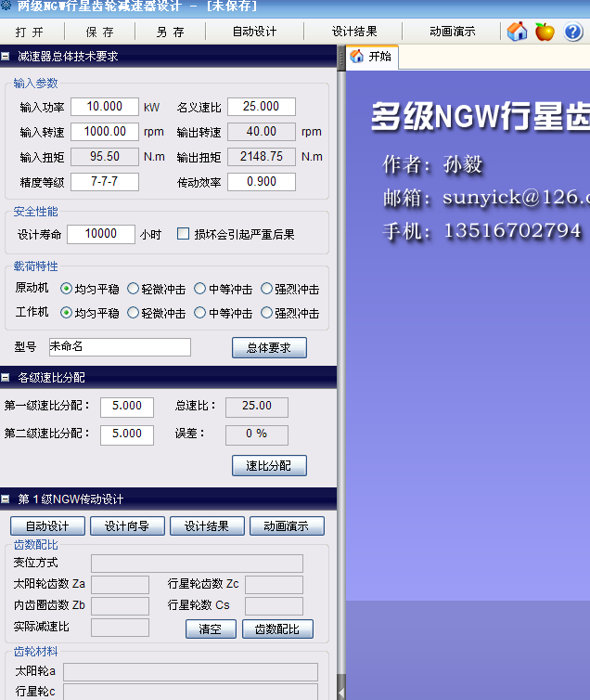Image resolution: width=590 pixels, height=700 pixels.
Task: Click the home icon in toolbar
Action: tap(518, 32)
